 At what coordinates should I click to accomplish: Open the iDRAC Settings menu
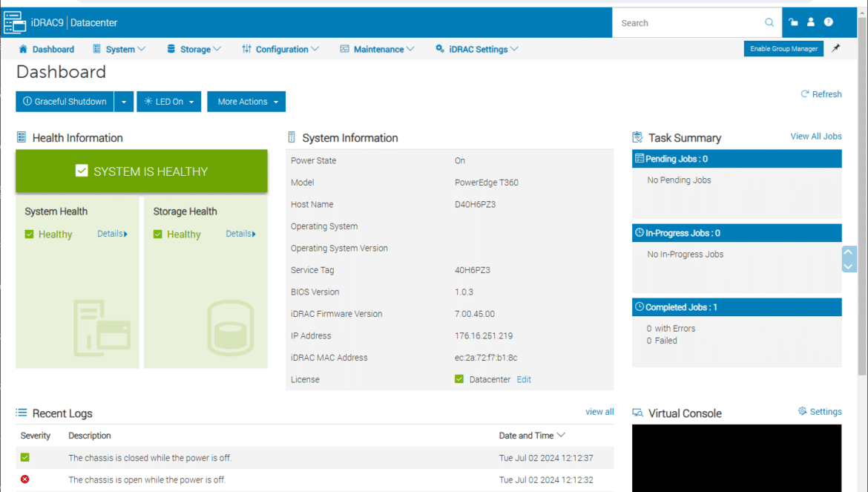476,49
